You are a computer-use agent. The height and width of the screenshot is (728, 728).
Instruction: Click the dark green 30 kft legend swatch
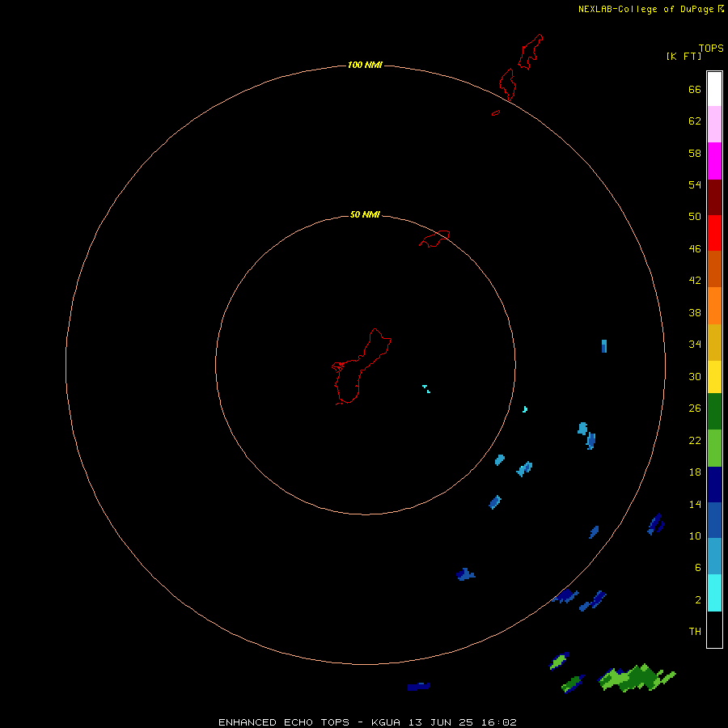point(714,412)
